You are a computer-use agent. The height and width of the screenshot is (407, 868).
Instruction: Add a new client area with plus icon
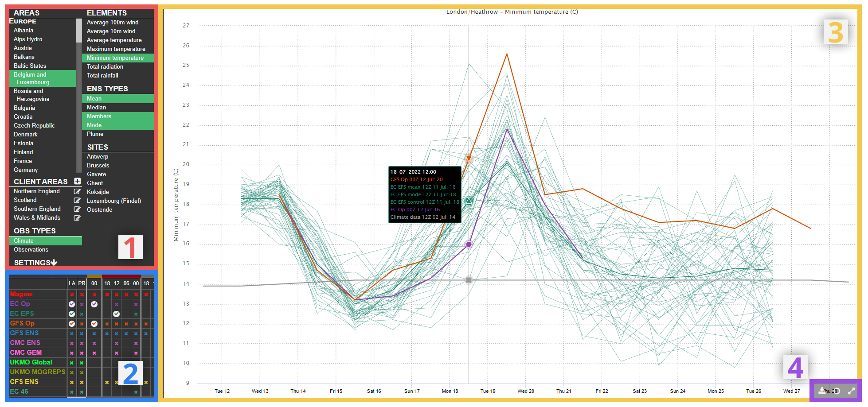77,181
